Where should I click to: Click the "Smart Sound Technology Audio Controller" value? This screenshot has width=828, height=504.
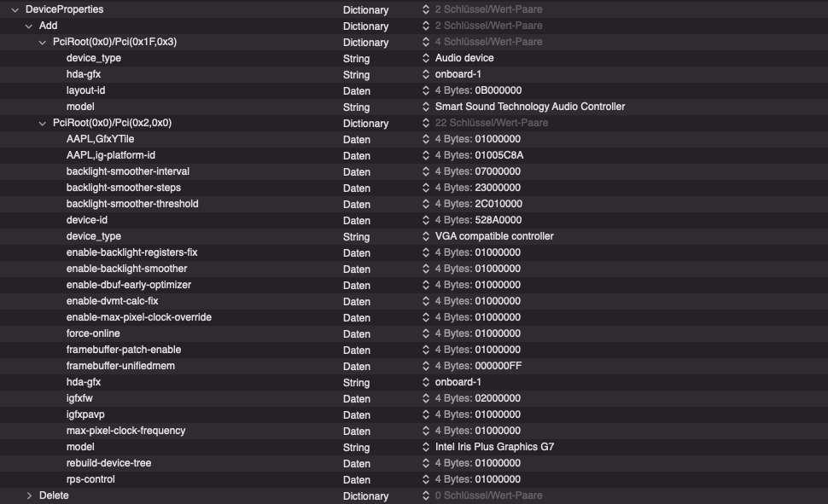click(x=529, y=107)
